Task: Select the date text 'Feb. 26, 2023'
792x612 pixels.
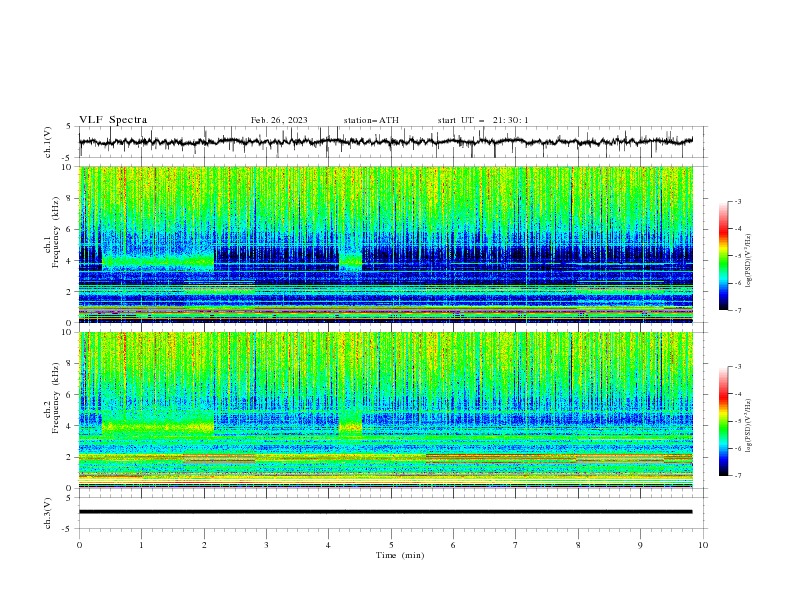Action: tap(279, 120)
